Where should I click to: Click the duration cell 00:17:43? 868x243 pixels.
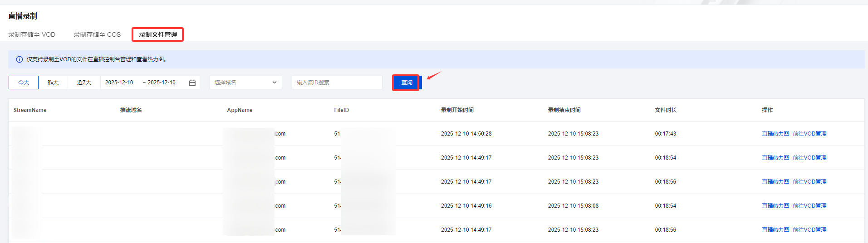pyautogui.click(x=666, y=134)
